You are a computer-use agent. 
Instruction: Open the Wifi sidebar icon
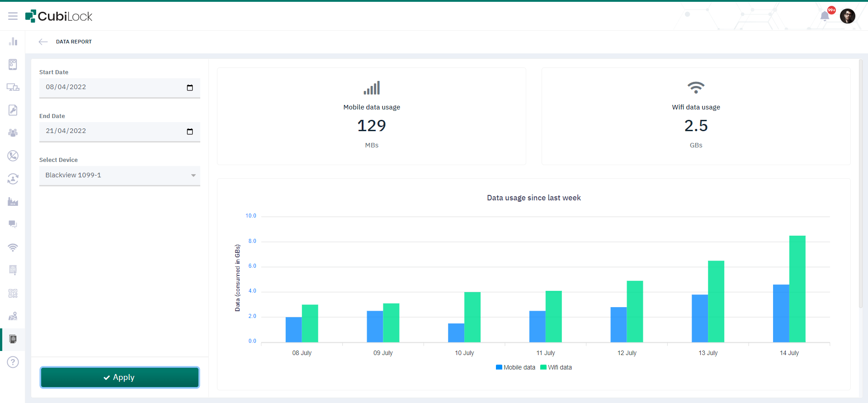tap(13, 247)
